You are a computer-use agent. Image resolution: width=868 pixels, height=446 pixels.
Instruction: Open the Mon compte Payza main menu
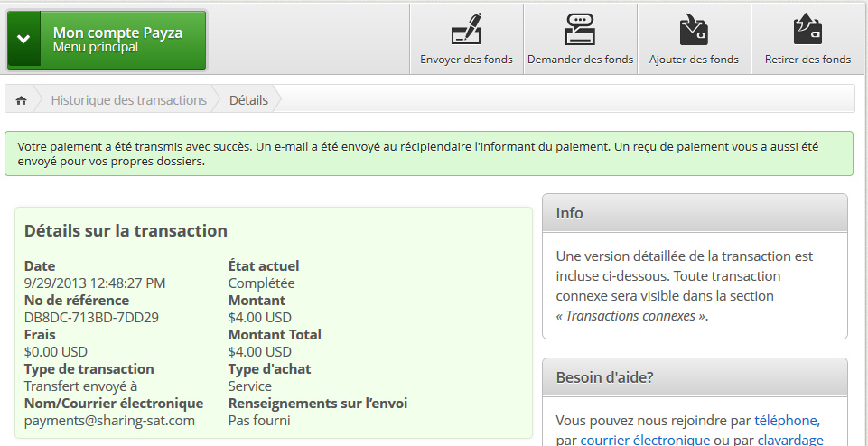click(x=107, y=40)
